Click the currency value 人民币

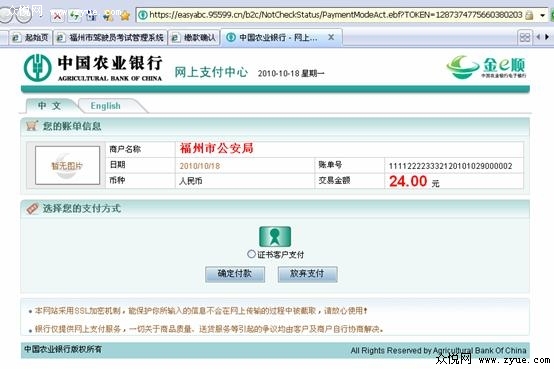point(191,181)
